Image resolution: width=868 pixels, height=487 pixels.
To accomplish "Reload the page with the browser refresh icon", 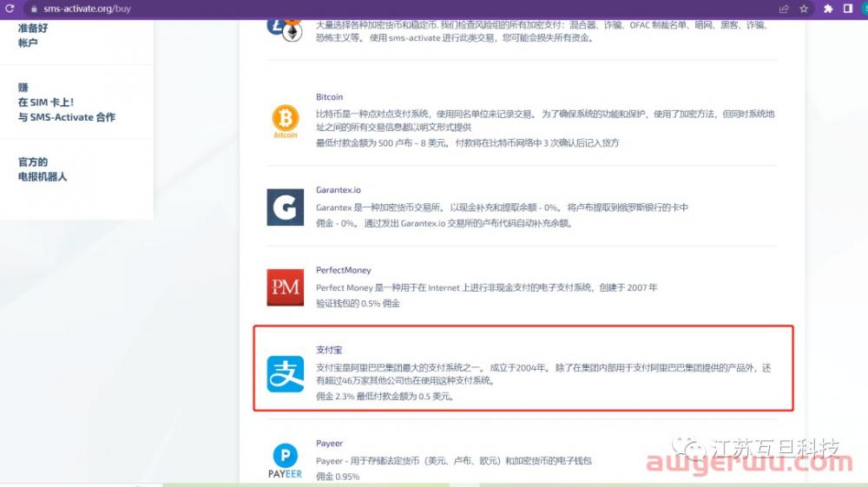I will click(x=10, y=9).
